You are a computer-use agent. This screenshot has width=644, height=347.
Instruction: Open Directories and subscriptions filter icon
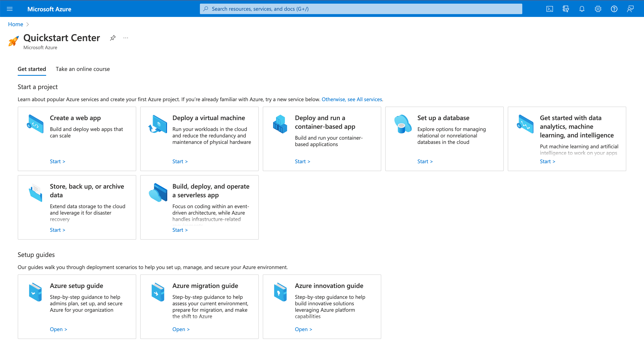coord(565,9)
